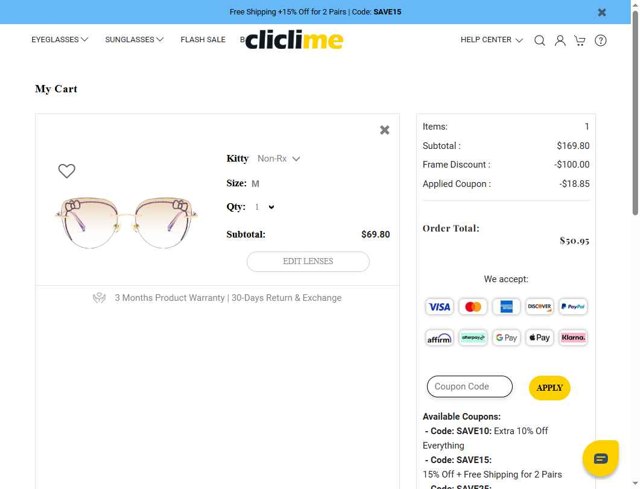Close the free shipping promo banner

point(602,12)
